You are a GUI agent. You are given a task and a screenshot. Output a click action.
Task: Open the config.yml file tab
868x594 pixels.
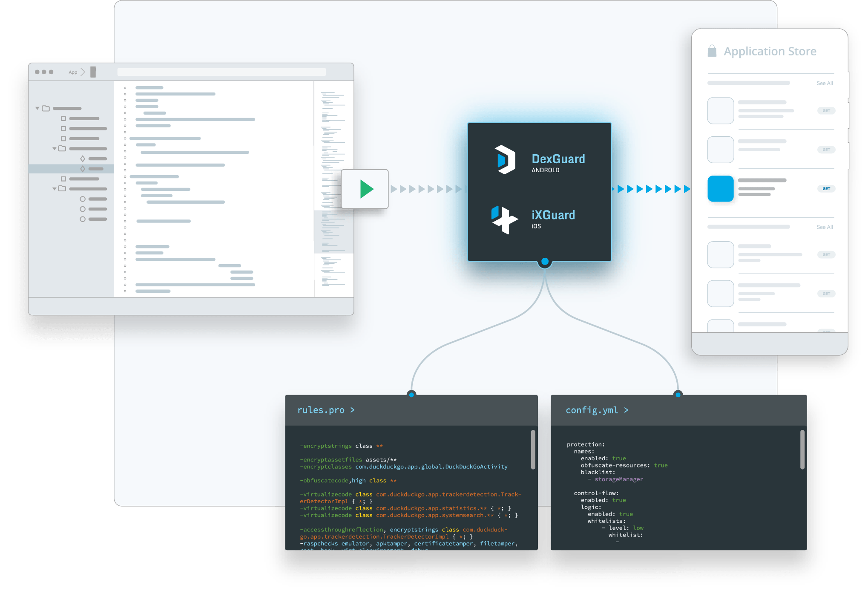tap(591, 410)
